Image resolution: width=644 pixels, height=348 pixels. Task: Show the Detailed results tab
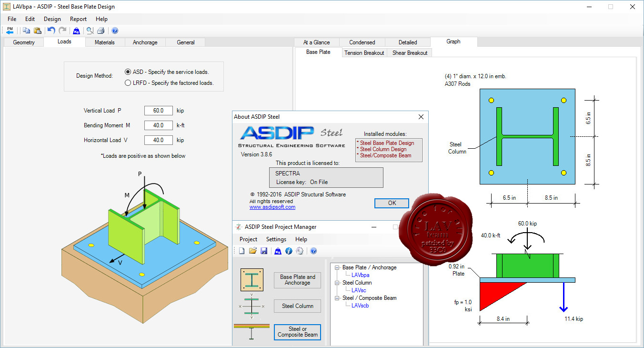(408, 42)
